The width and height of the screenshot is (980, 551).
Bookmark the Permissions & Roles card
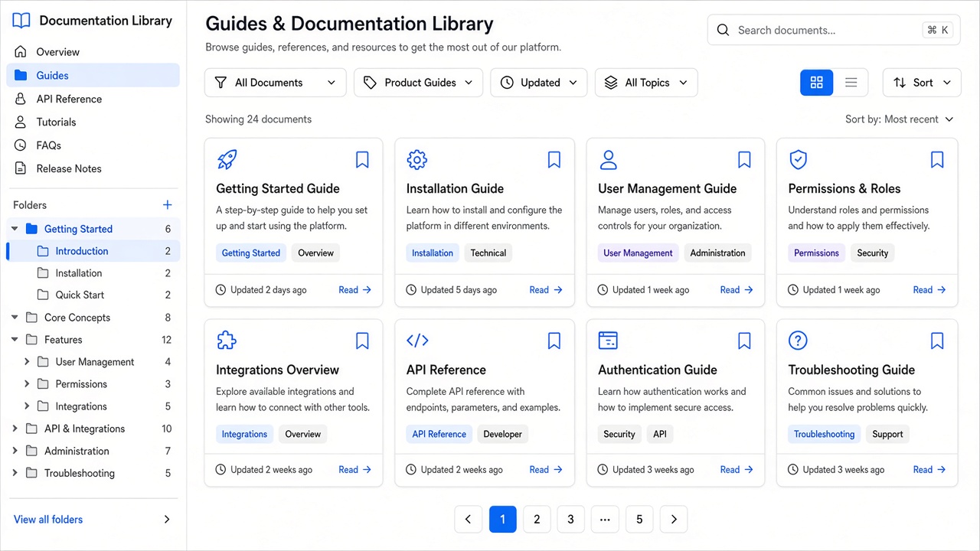click(x=937, y=159)
